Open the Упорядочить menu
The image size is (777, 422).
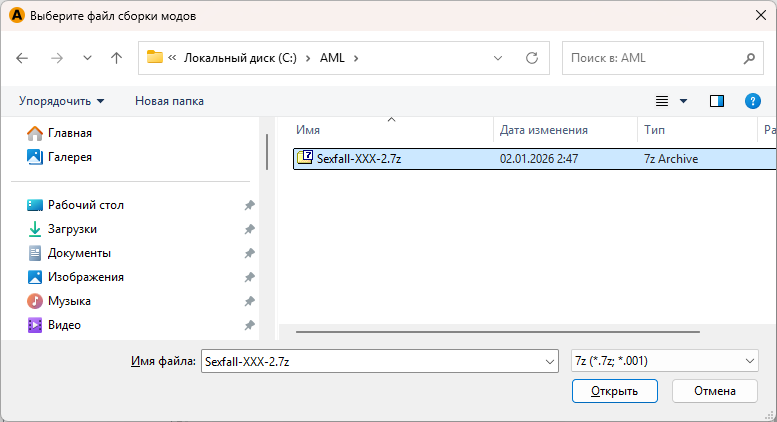[x=61, y=101]
